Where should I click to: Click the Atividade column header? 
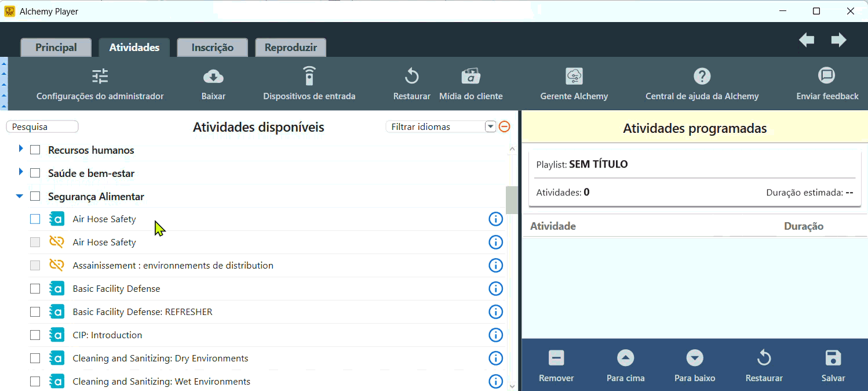point(553,226)
